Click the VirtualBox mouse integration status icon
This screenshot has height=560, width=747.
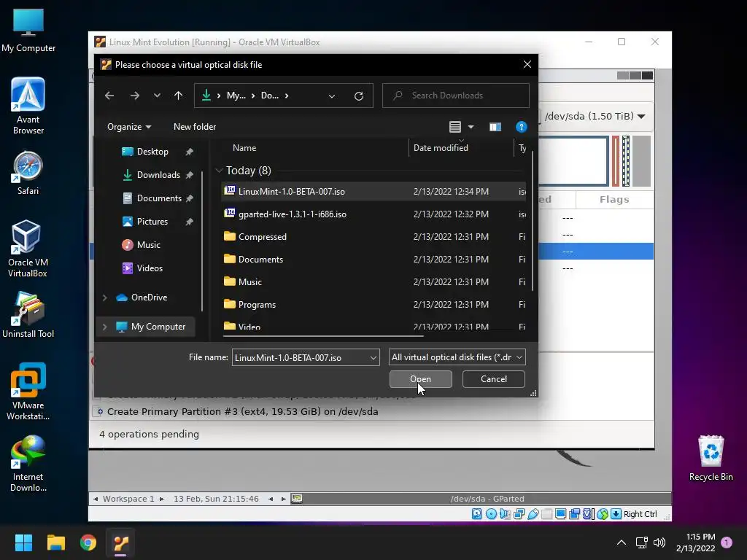click(x=603, y=514)
